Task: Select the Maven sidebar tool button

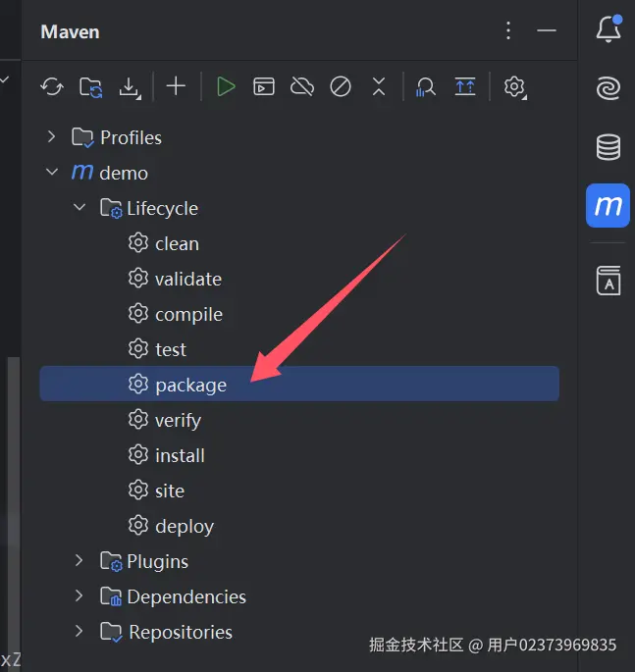Action: 608,205
